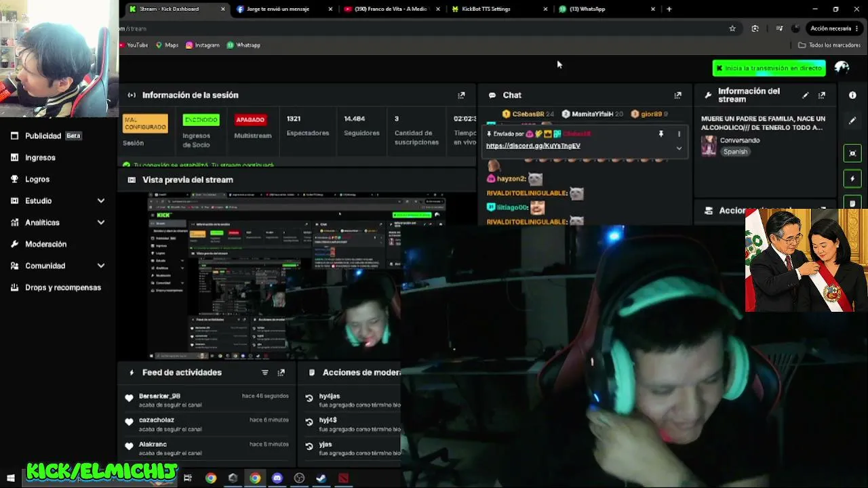The image size is (868, 488).
Task: Click the pencil icon on the right rail
Action: click(x=852, y=121)
